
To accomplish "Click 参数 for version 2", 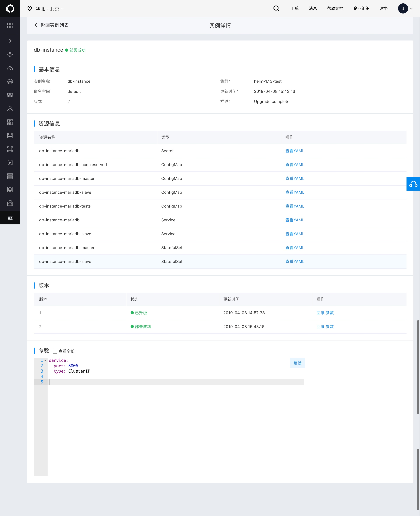I will point(330,327).
